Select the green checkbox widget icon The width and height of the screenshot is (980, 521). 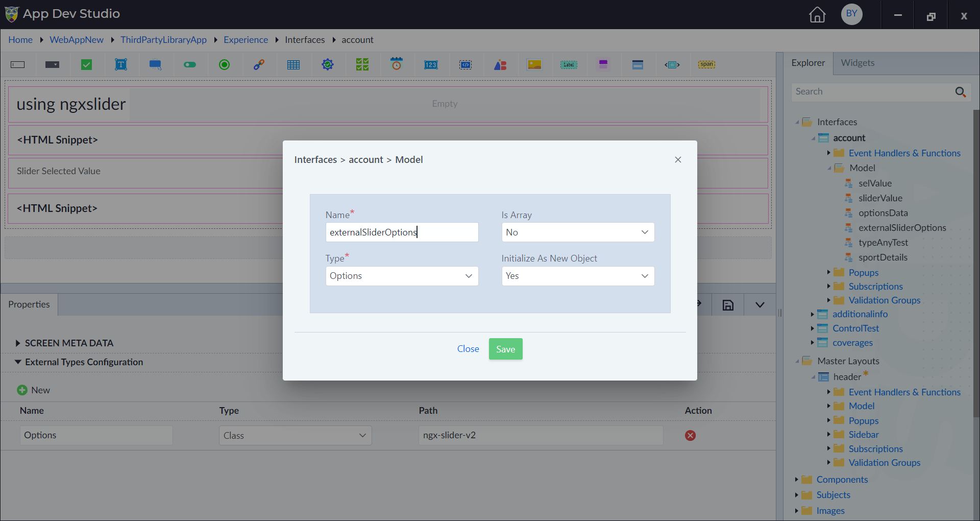87,65
